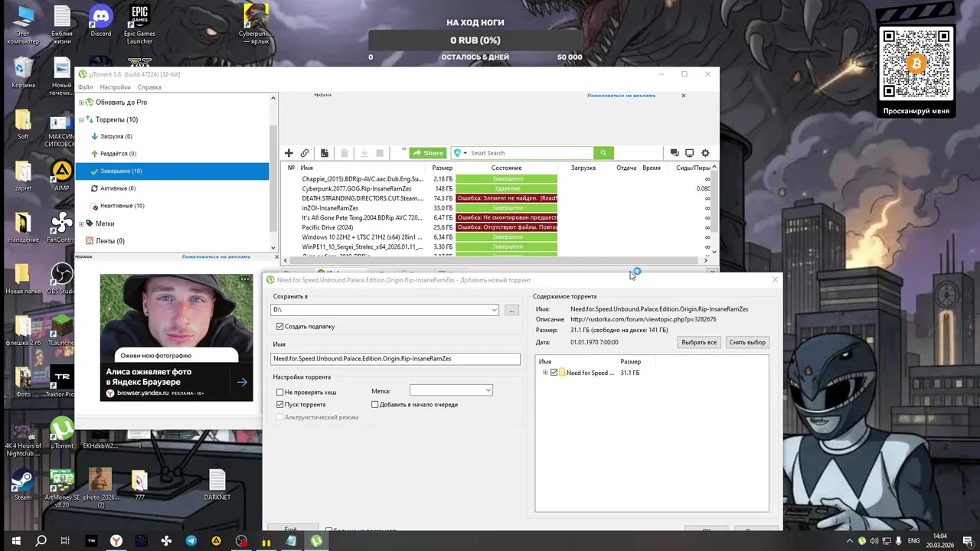Open Fan Control from taskbar

[166, 540]
